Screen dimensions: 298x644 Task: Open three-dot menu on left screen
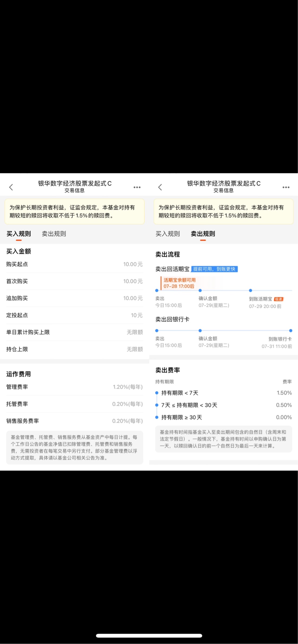click(x=137, y=187)
